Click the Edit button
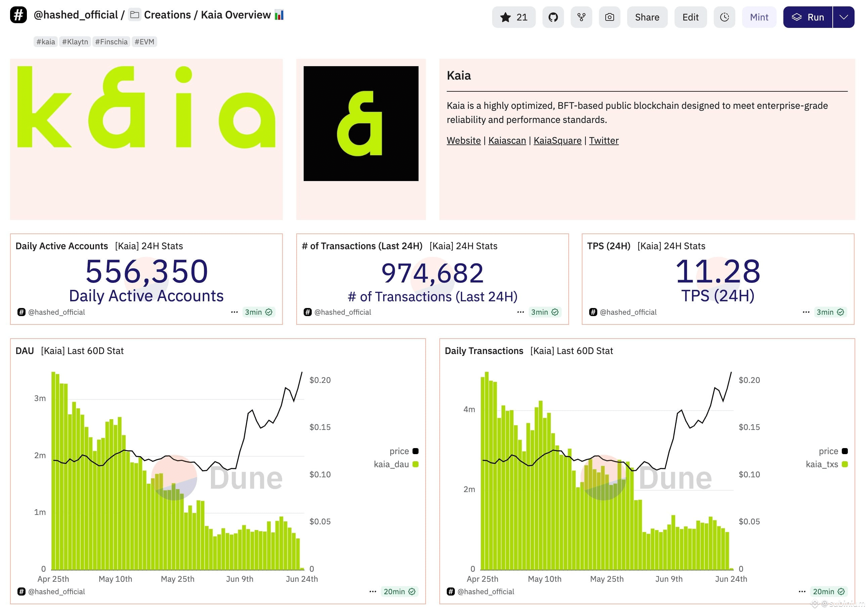868x612 pixels. tap(691, 17)
